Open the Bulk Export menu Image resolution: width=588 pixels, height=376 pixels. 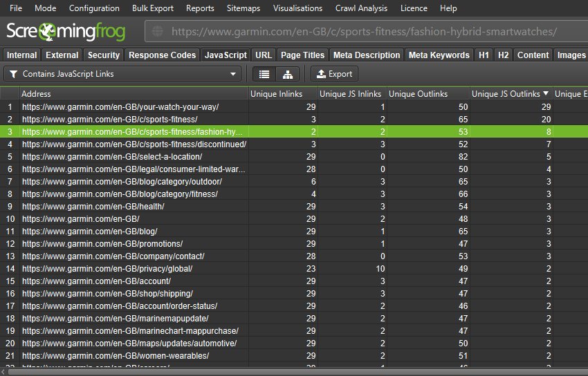click(153, 8)
